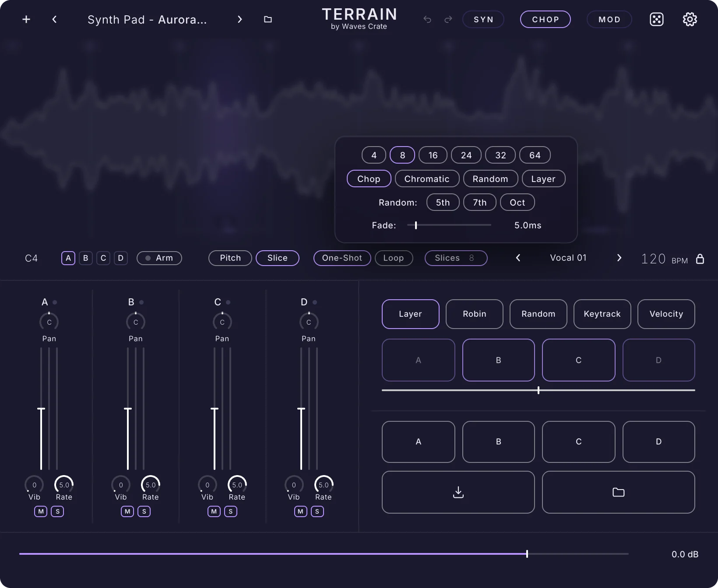Click the large folder load button
Image resolution: width=718 pixels, height=588 pixels.
point(619,492)
